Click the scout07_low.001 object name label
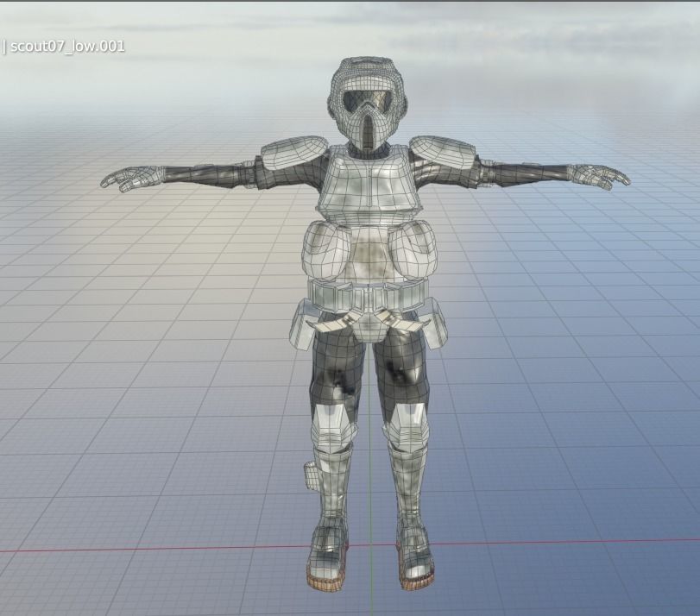This screenshot has width=700, height=616. click(x=67, y=47)
